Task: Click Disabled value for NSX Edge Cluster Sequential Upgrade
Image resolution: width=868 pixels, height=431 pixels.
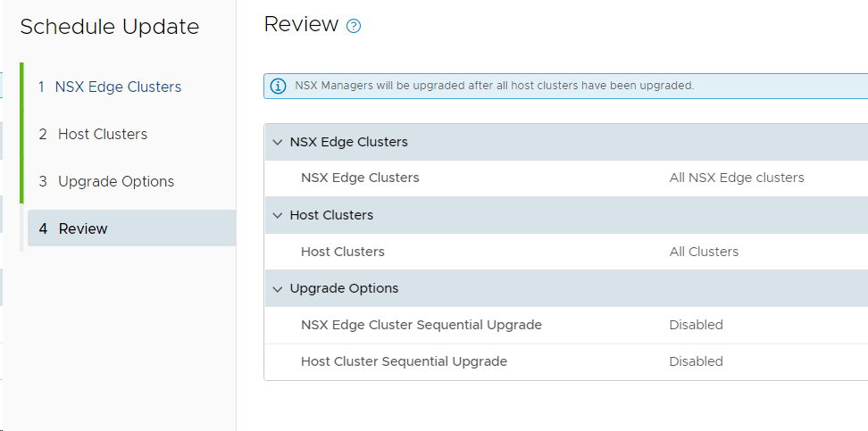Action: coord(696,325)
